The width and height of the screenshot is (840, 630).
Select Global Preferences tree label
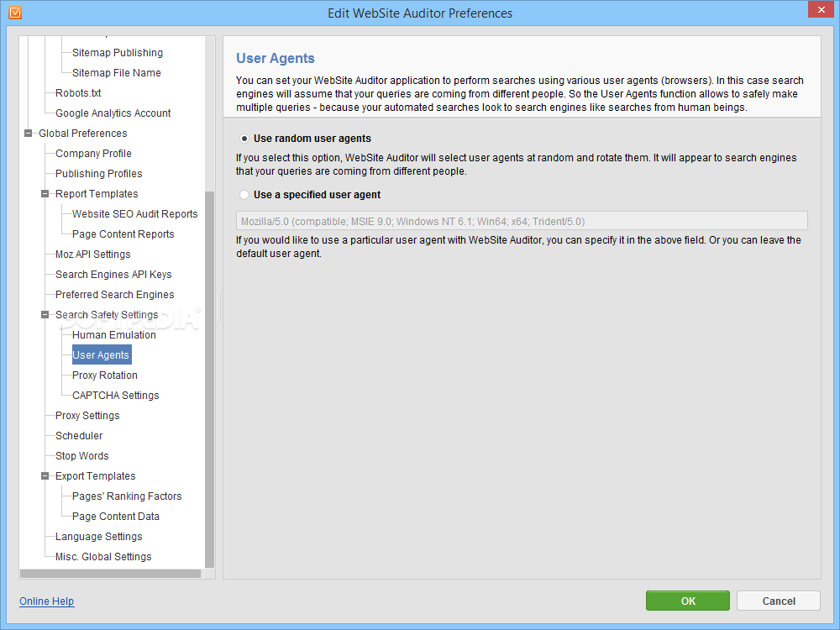(x=83, y=134)
